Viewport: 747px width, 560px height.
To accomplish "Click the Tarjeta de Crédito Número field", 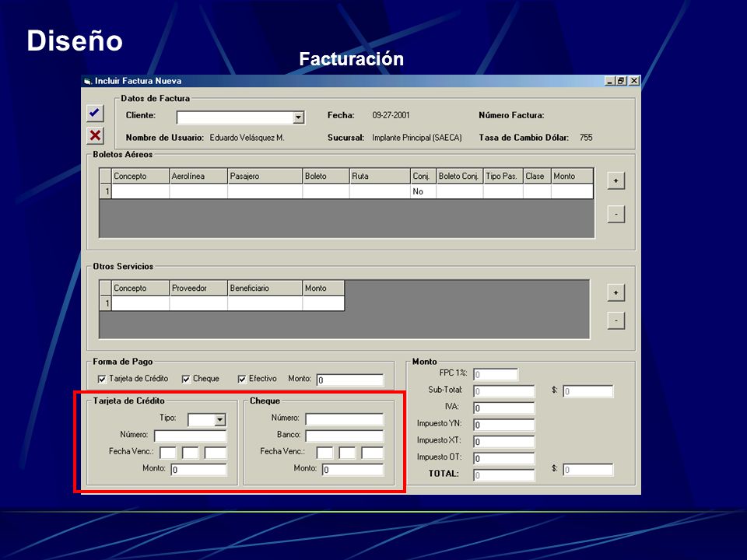I will [x=190, y=436].
